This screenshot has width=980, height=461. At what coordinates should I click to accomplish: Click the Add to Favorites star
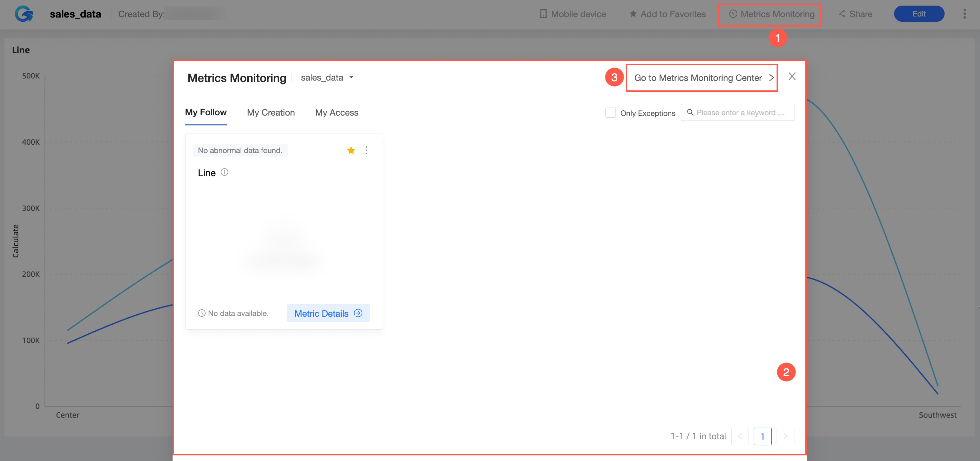pos(633,14)
